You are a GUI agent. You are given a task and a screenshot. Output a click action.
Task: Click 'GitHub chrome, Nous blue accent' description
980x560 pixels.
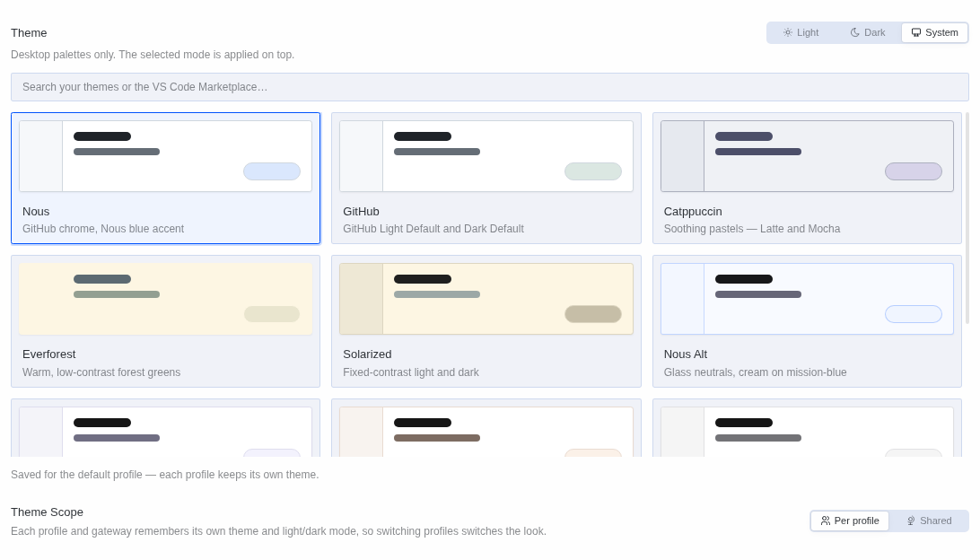tap(103, 229)
